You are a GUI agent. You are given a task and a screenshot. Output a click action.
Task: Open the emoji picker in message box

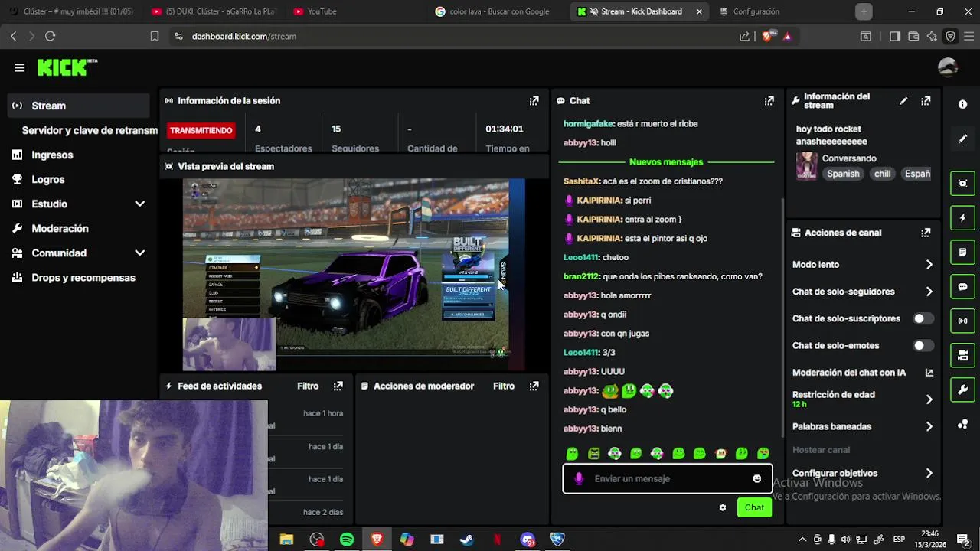click(x=757, y=478)
